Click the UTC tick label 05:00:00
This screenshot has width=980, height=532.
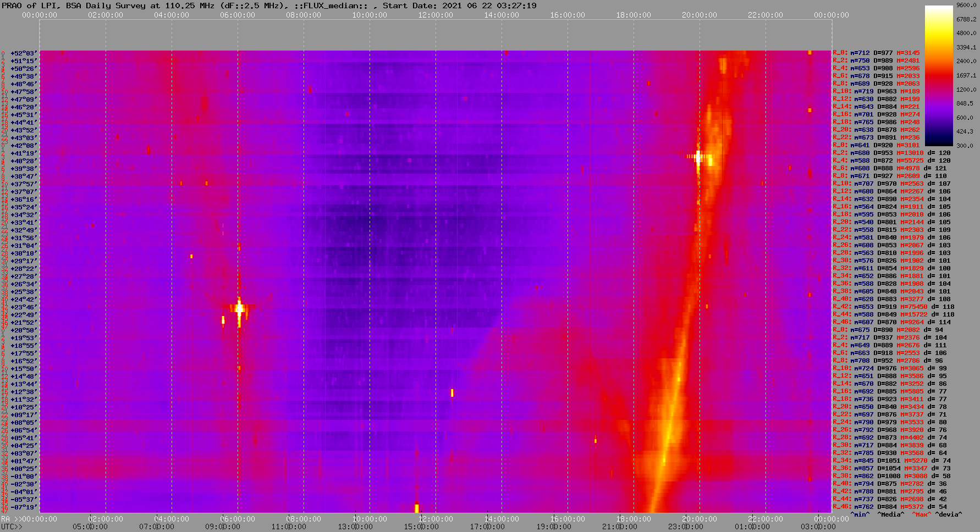pos(91,527)
